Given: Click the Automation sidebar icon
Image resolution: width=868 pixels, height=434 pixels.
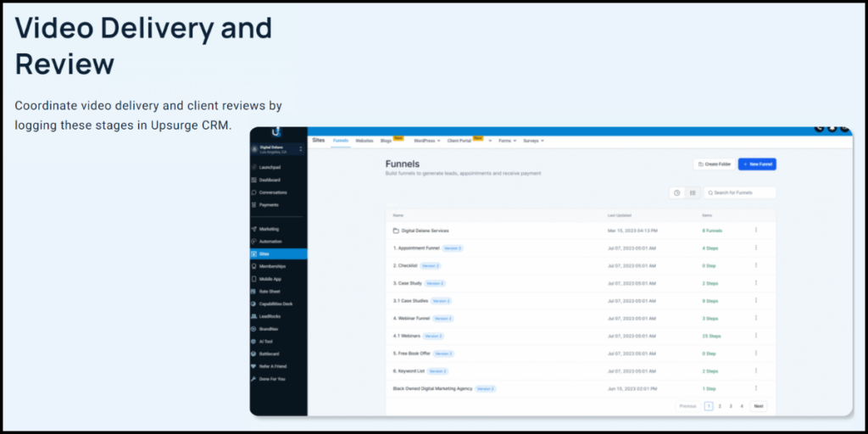Looking at the screenshot, I should pos(253,242).
